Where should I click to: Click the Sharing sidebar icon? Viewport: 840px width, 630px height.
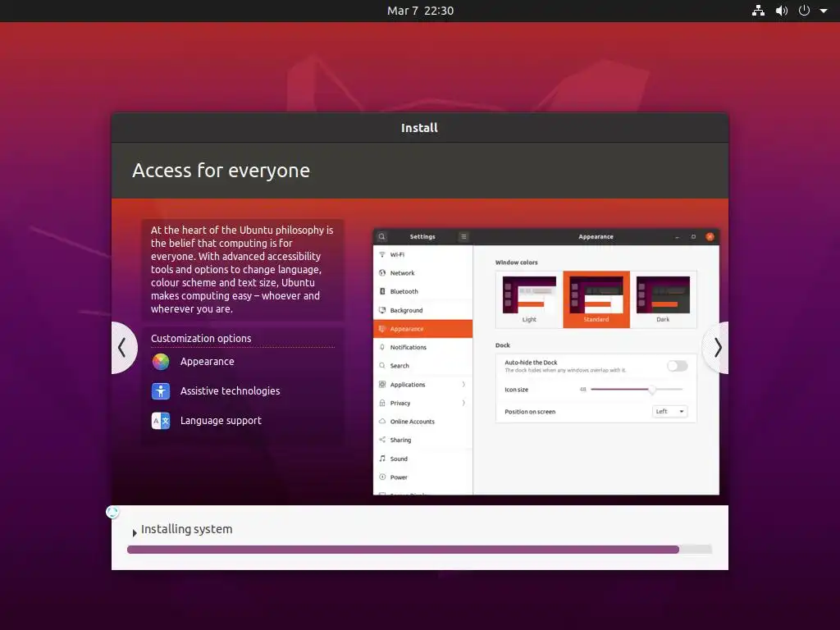382,440
